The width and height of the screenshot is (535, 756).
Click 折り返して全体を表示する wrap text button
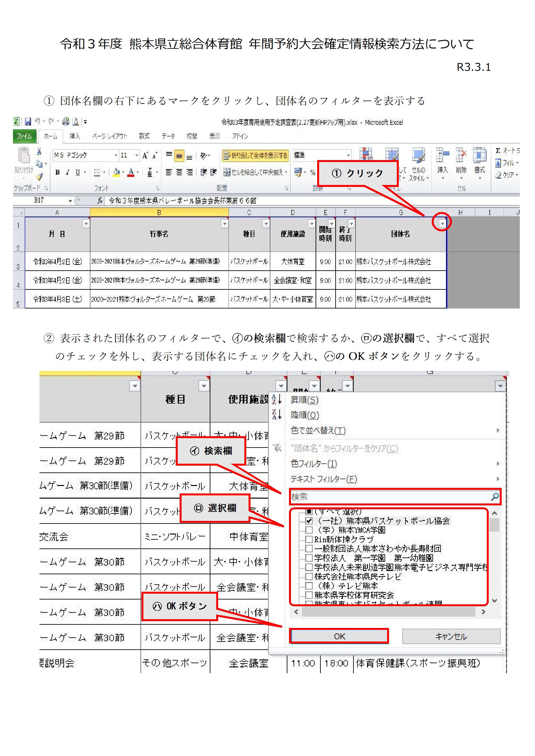point(255,156)
